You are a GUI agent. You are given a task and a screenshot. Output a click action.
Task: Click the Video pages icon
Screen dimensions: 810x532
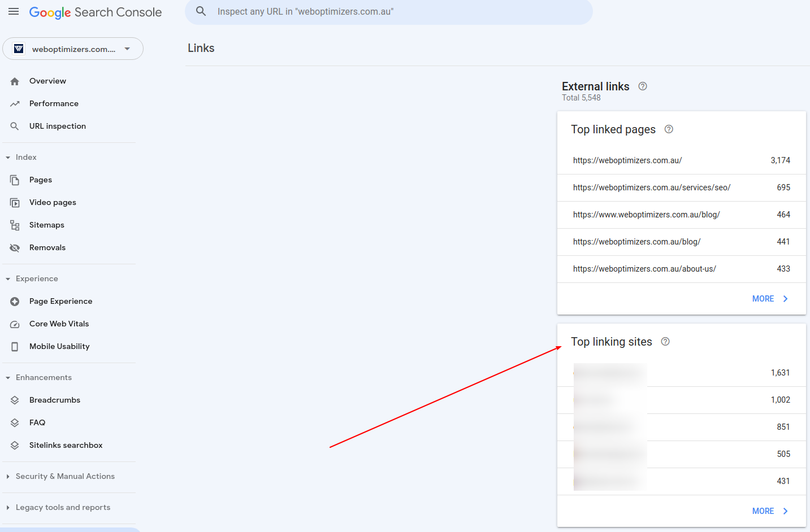pos(15,202)
